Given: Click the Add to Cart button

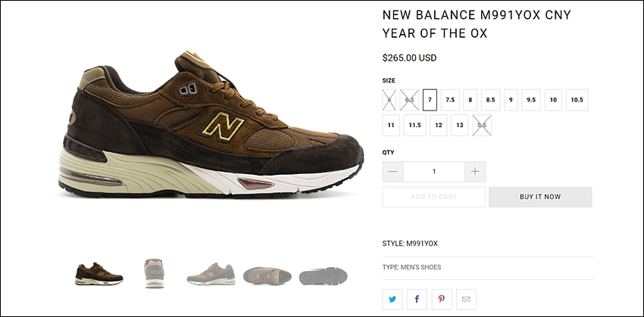Looking at the screenshot, I should click(x=433, y=197).
